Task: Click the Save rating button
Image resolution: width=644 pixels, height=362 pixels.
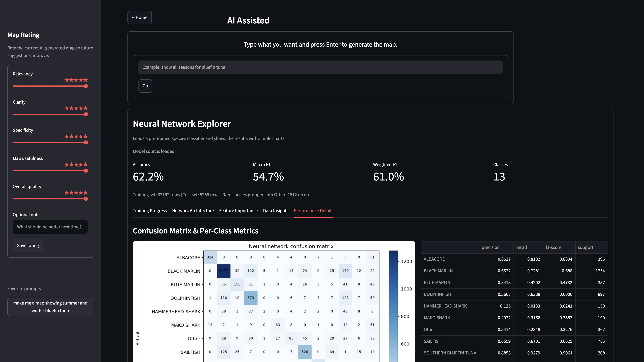Action: (28, 246)
